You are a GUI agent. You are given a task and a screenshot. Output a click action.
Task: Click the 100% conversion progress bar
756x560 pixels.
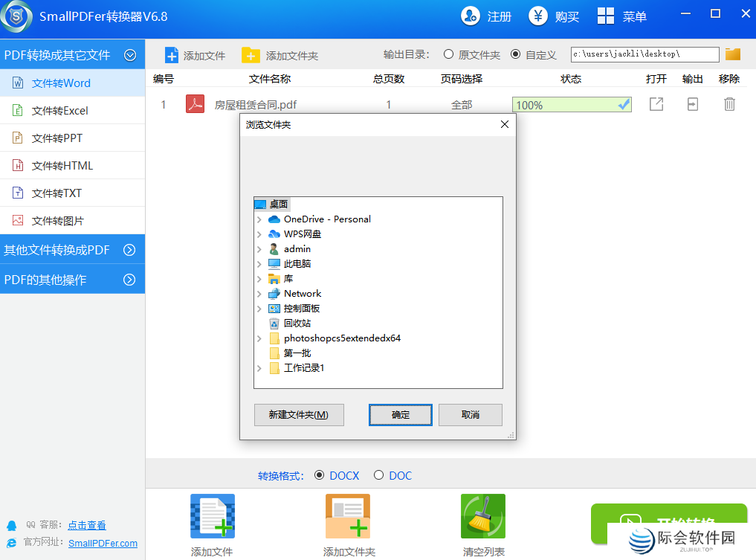[571, 105]
